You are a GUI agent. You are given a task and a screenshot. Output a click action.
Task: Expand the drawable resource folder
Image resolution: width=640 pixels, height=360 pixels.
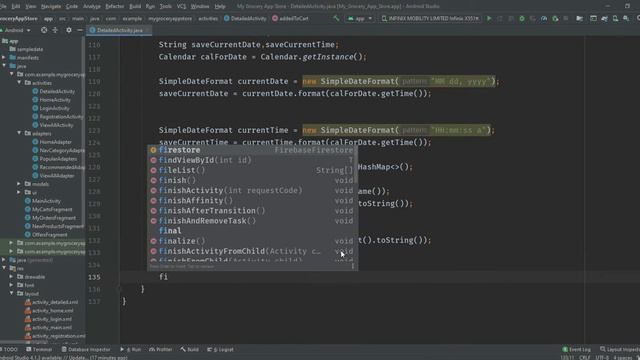point(11,277)
